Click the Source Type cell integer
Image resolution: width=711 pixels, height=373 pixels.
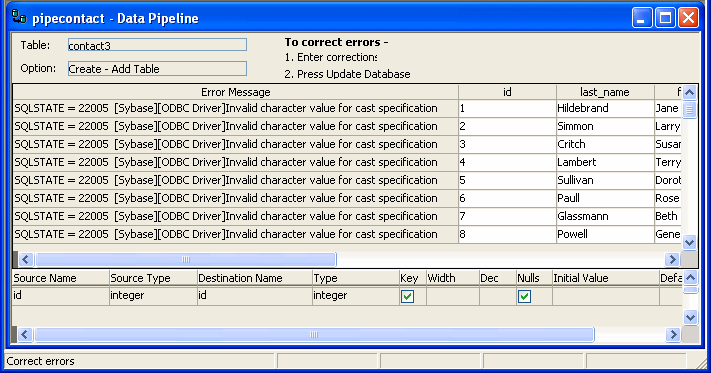(153, 296)
